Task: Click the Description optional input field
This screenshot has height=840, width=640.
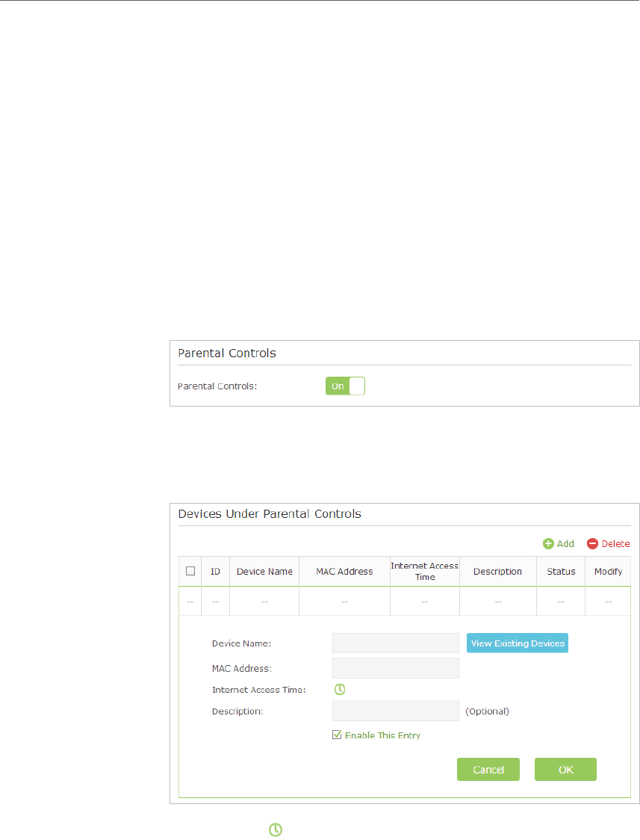Action: click(396, 711)
